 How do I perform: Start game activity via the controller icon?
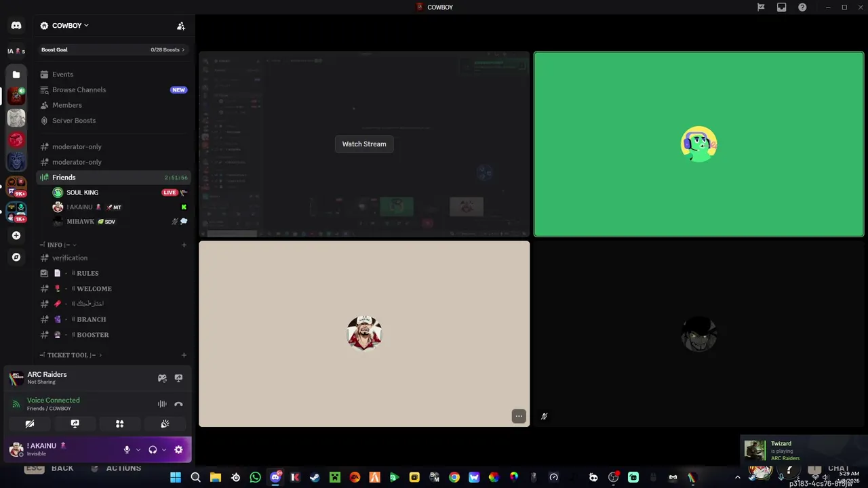tap(162, 378)
